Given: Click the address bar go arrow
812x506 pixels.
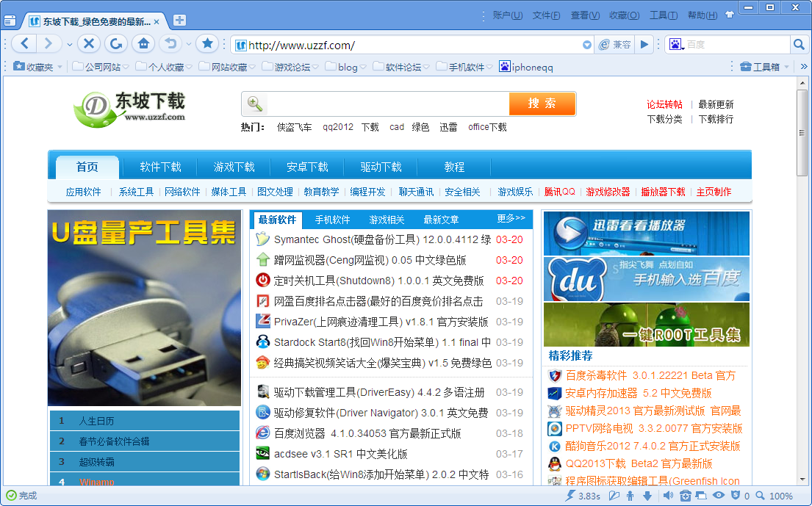Looking at the screenshot, I should (x=644, y=45).
